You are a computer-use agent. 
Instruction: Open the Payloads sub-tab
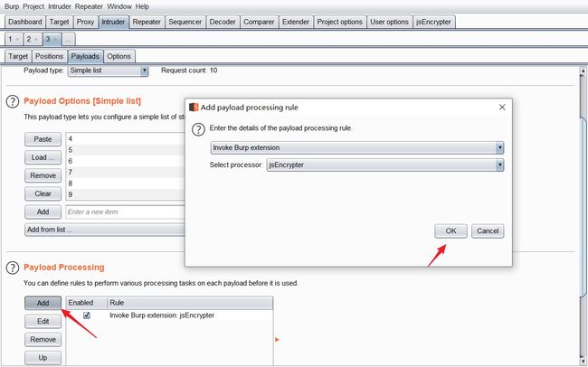[85, 56]
